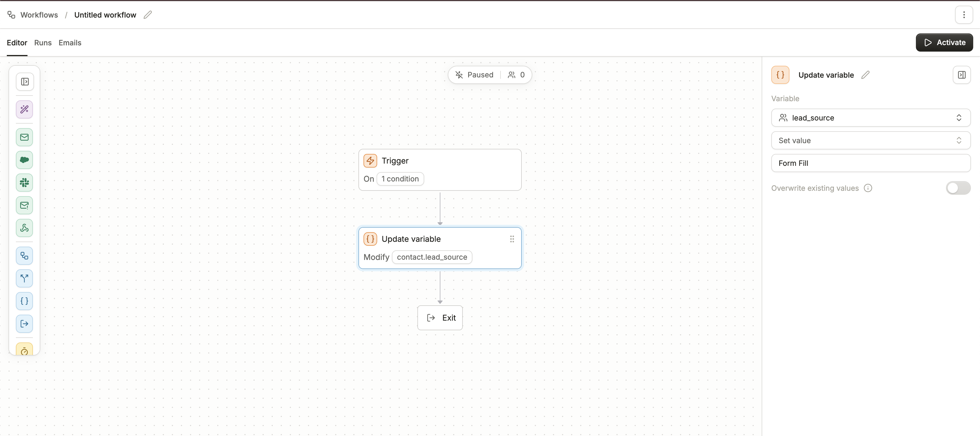Select the branch split icon in sidebar
The image size is (980, 436).
pyautogui.click(x=24, y=278)
